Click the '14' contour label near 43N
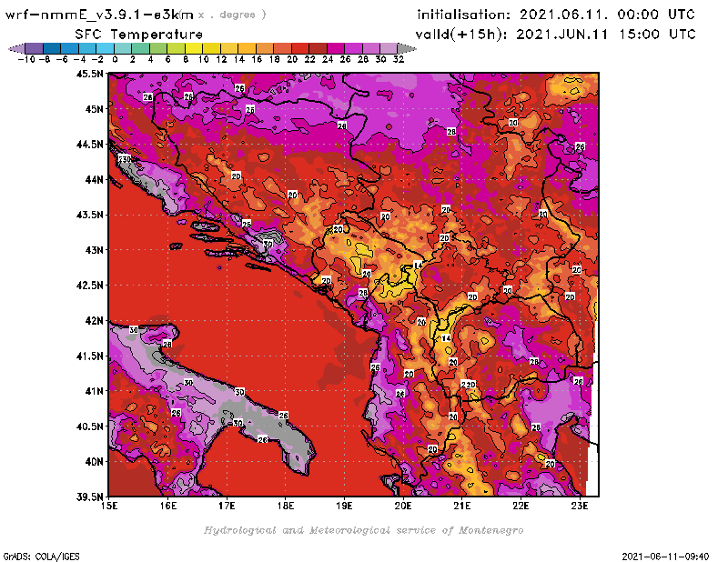The height and width of the screenshot is (562, 728). click(x=418, y=265)
